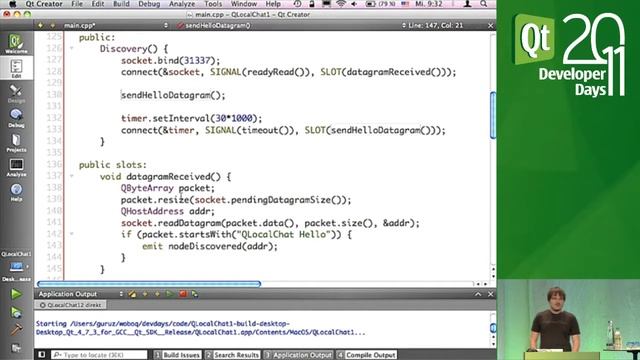Switch to Welcome mode in sidebar
Viewport: 640px width, 360px height.
[x=16, y=44]
